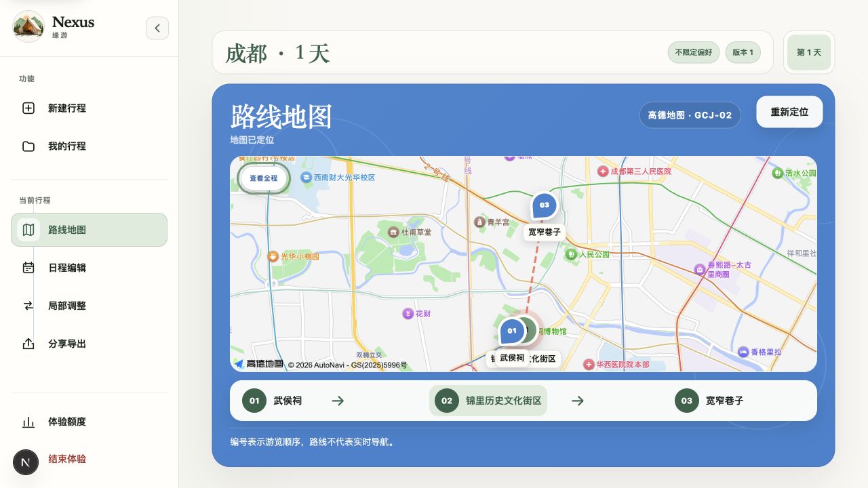Screen dimensions: 868x488
Task: Click the 活水公园 park icon
Action: 778,173
